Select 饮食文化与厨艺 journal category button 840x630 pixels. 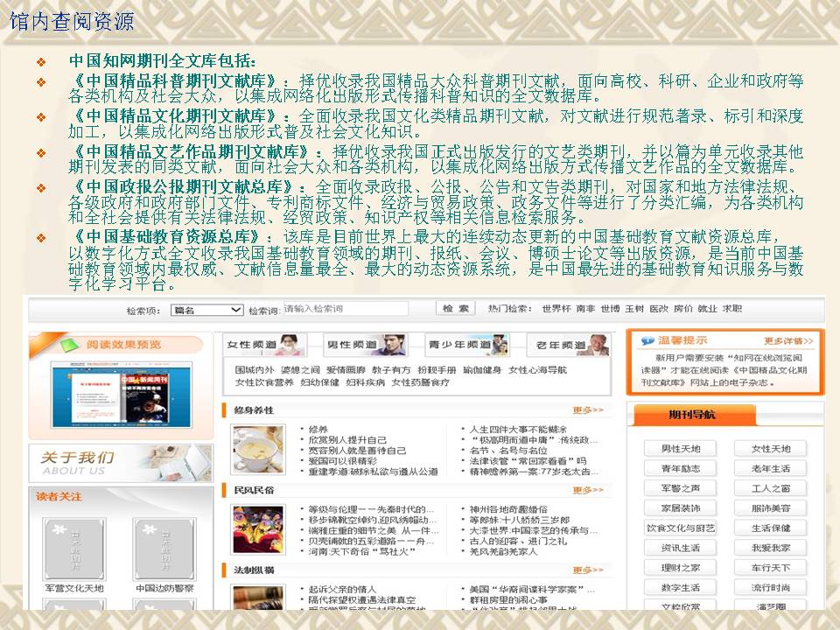pyautogui.click(x=681, y=528)
